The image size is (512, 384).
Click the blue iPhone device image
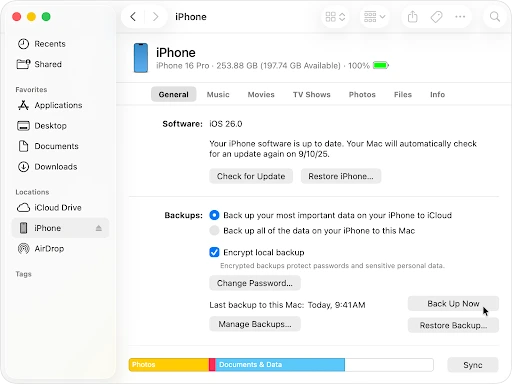(141, 58)
